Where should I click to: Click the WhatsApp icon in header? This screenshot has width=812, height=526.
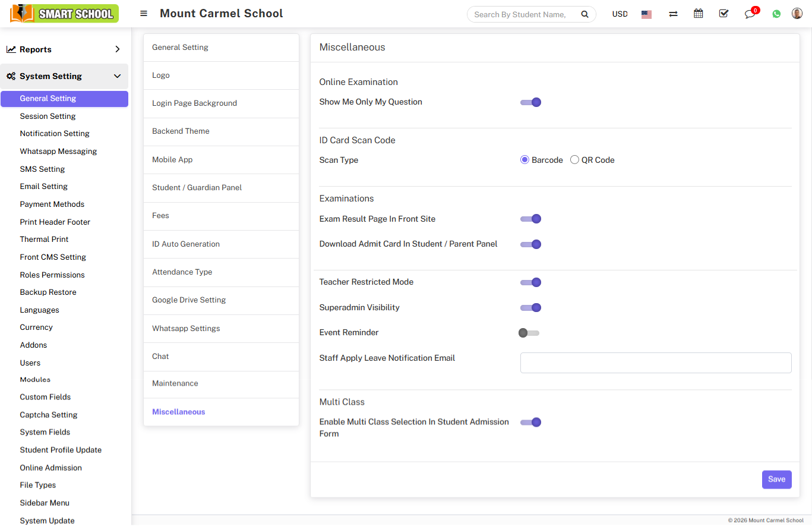tap(776, 14)
